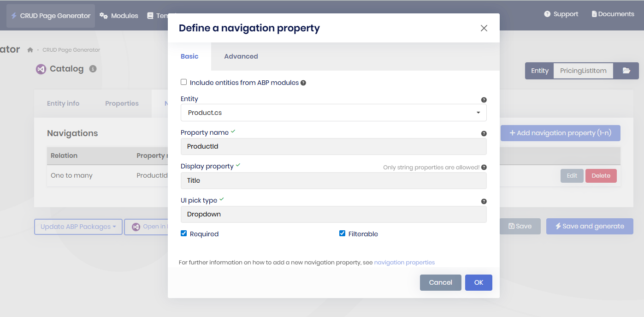The width and height of the screenshot is (644, 317).
Task: Uncheck the Required checkbox
Action: click(x=184, y=233)
